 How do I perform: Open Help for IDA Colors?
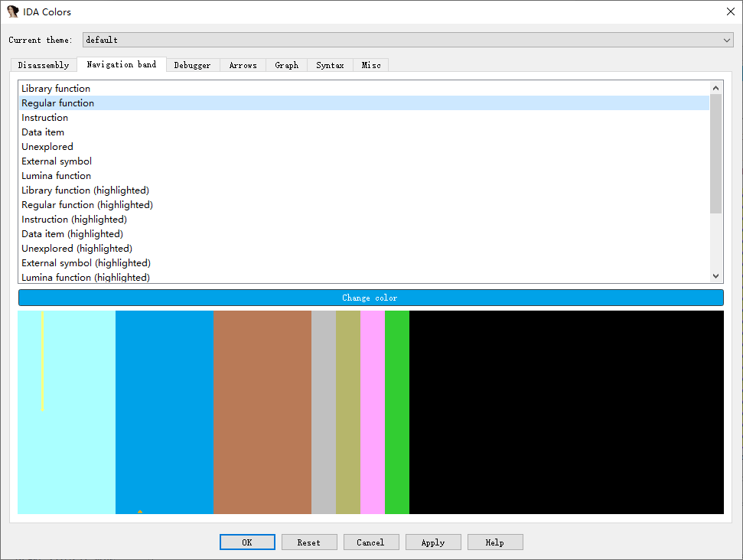(495, 542)
